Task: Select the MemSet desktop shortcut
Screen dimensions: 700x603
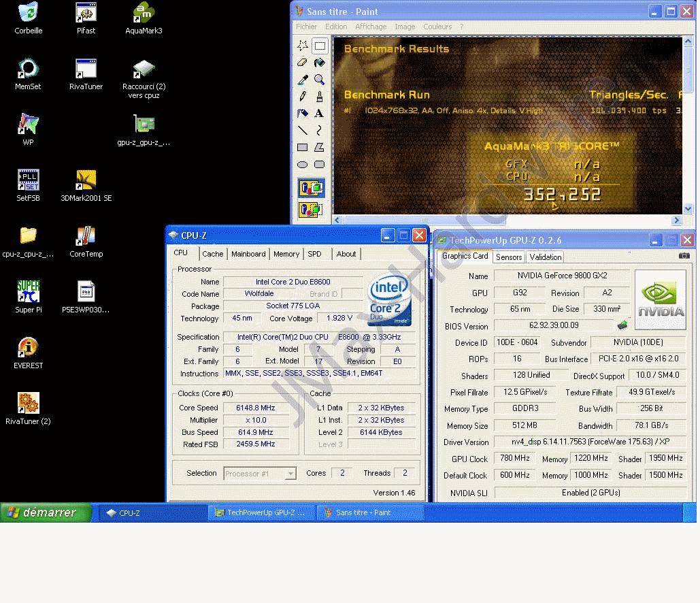Action: [x=28, y=74]
